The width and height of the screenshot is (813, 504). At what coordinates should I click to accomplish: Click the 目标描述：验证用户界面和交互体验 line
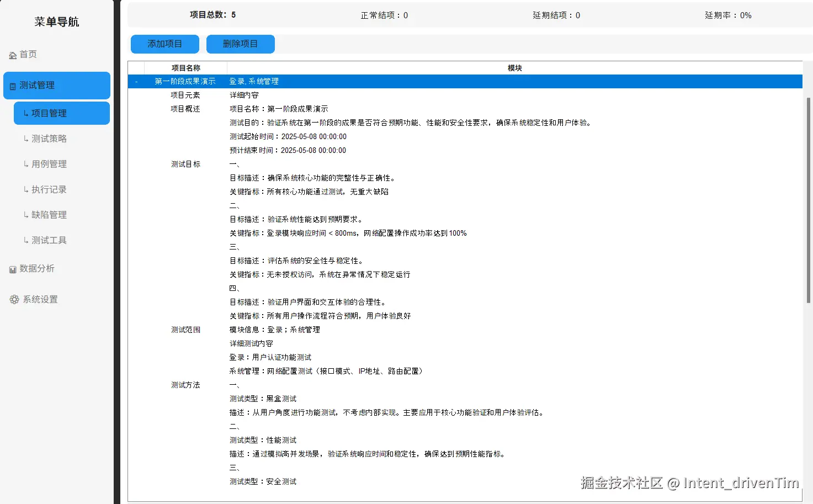coord(309,303)
